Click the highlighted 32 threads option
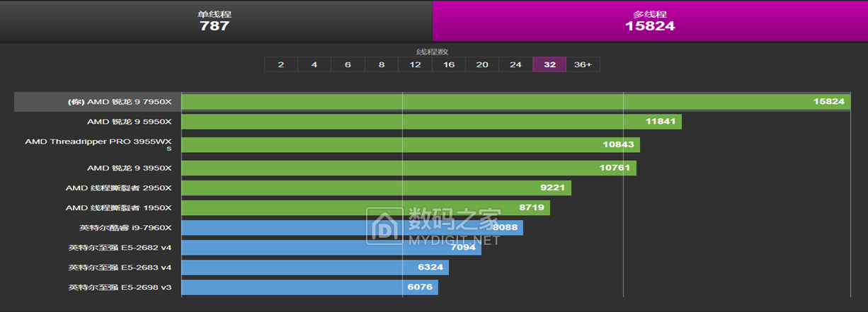The image size is (868, 312). click(549, 64)
